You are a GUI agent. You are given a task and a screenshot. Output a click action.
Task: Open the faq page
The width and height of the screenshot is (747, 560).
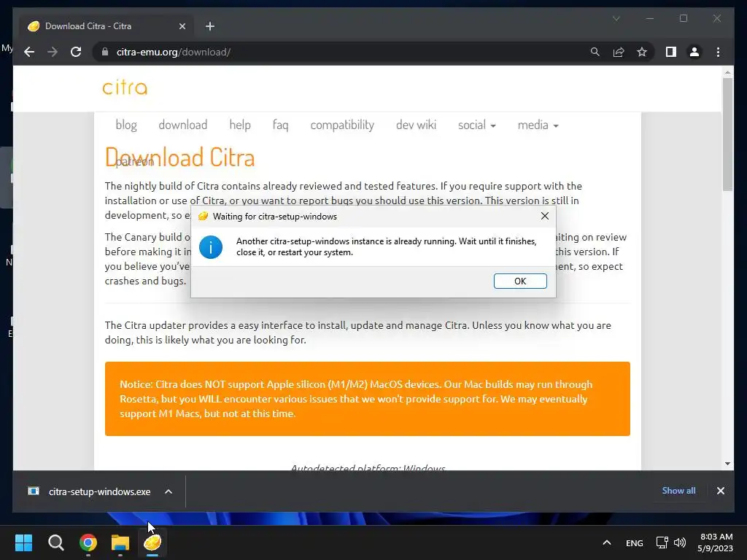(280, 125)
